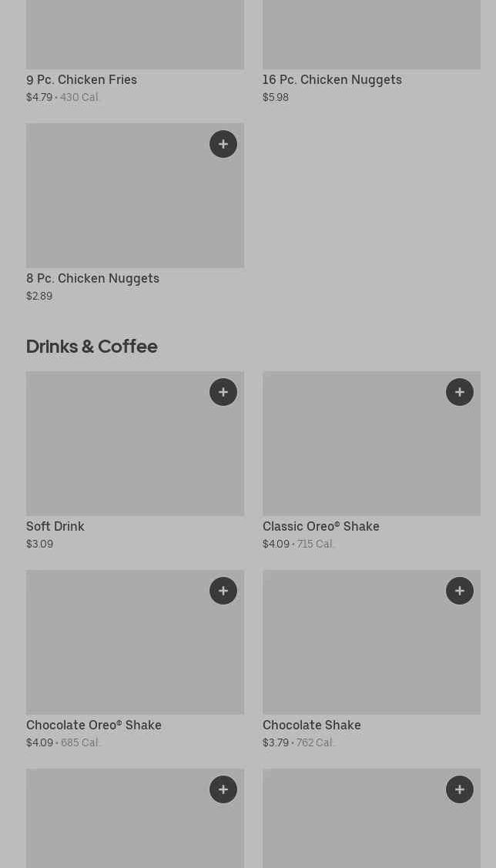Select the Soft Drink item title

click(x=55, y=527)
